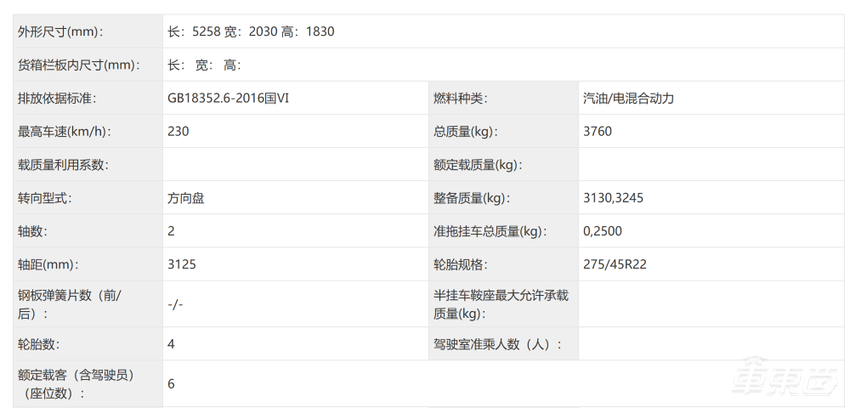Click the rated passenger count value 6
The image size is (850, 408).
point(172,384)
